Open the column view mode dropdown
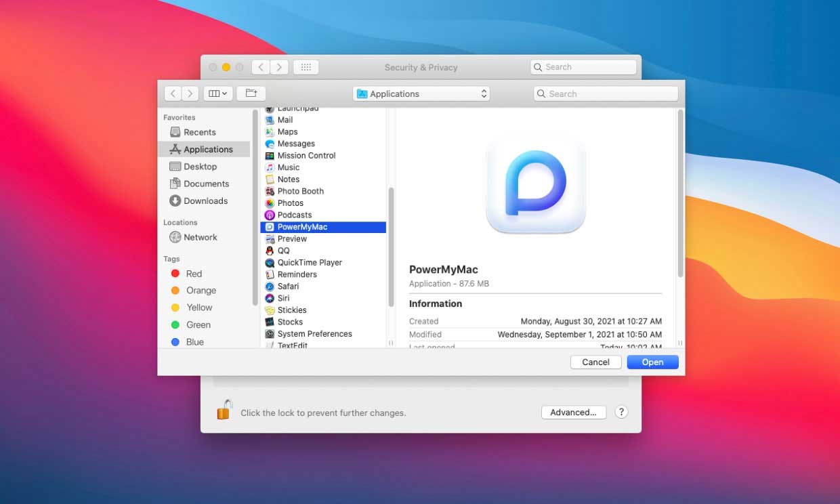The height and width of the screenshot is (504, 840). (x=218, y=93)
